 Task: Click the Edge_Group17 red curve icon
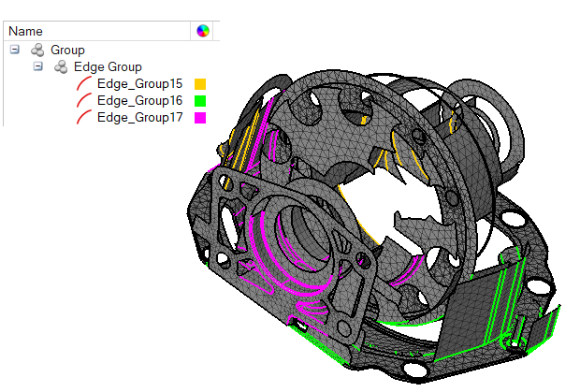(x=84, y=118)
